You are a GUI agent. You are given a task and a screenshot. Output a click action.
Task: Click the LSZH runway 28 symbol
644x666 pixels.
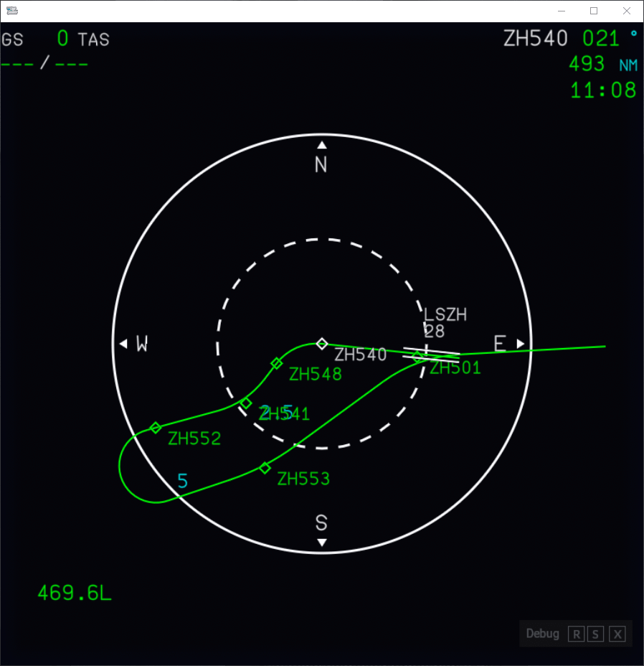432,353
